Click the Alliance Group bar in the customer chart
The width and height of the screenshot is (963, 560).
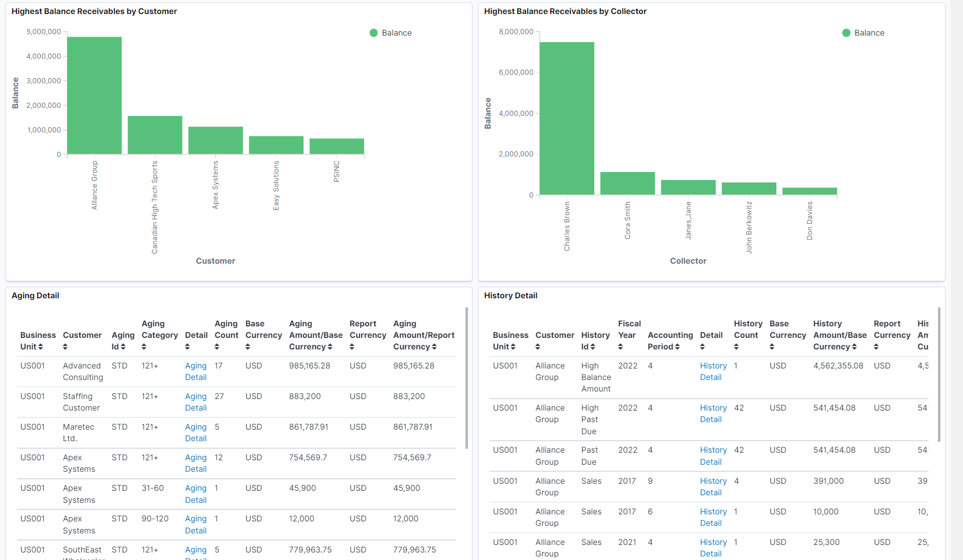coord(94,95)
